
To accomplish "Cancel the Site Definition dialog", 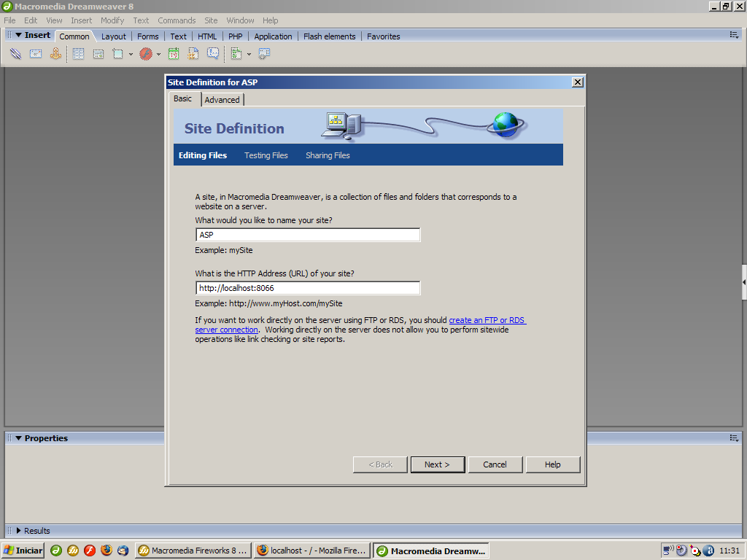I will tap(495, 464).
